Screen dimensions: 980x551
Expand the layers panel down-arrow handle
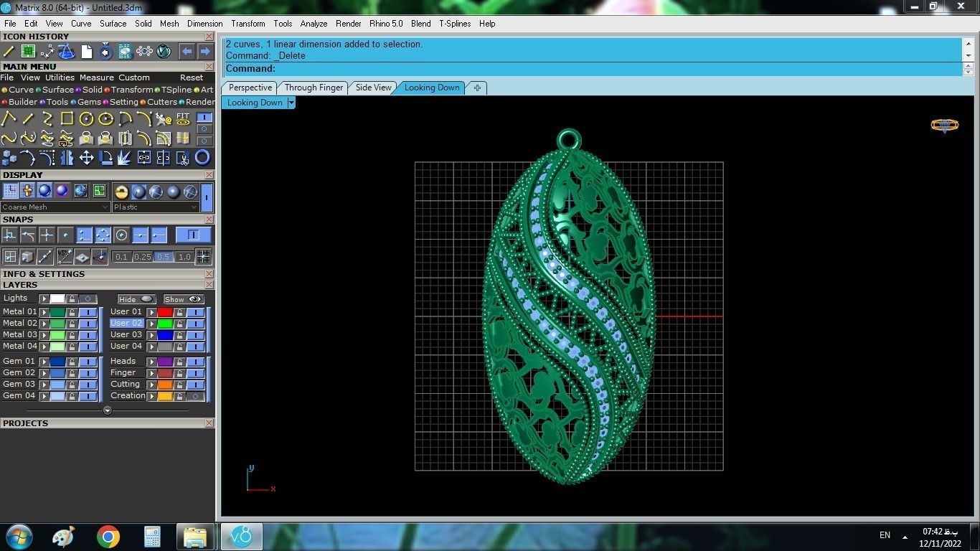pos(108,410)
